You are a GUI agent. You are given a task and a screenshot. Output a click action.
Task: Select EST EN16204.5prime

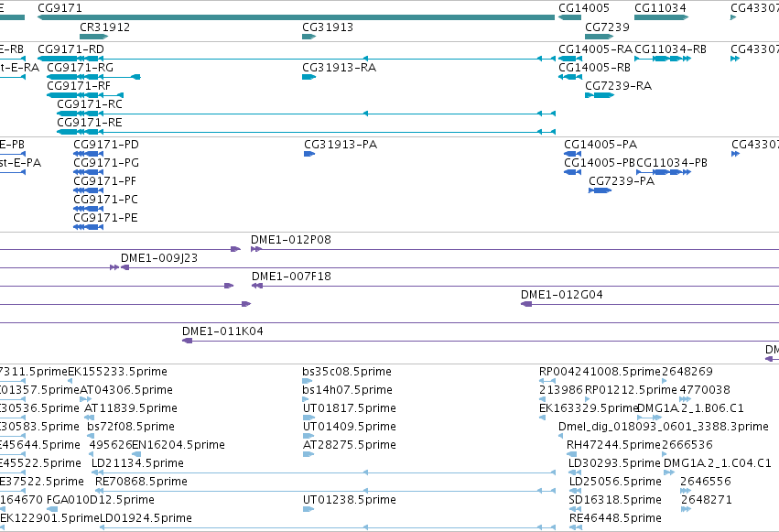pos(136,454)
